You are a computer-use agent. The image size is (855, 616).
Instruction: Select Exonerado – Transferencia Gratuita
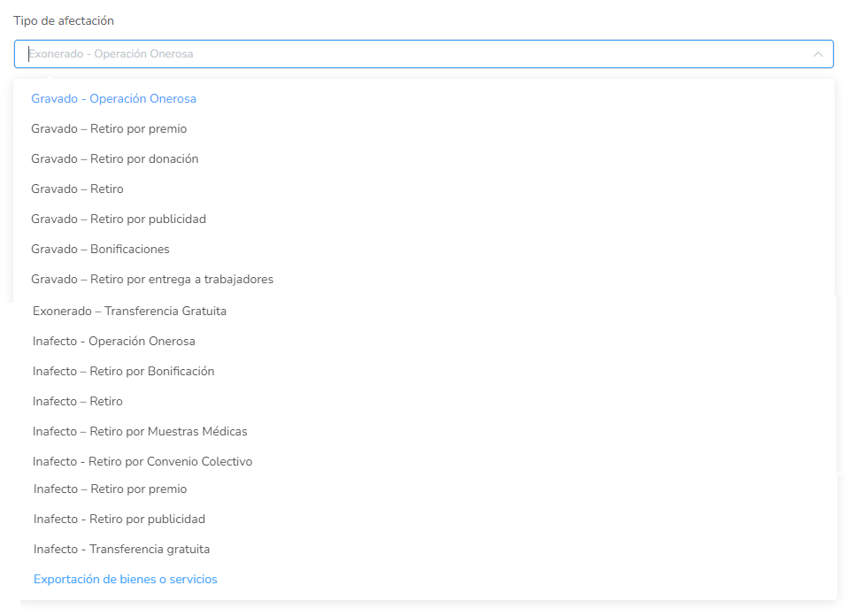(x=130, y=312)
